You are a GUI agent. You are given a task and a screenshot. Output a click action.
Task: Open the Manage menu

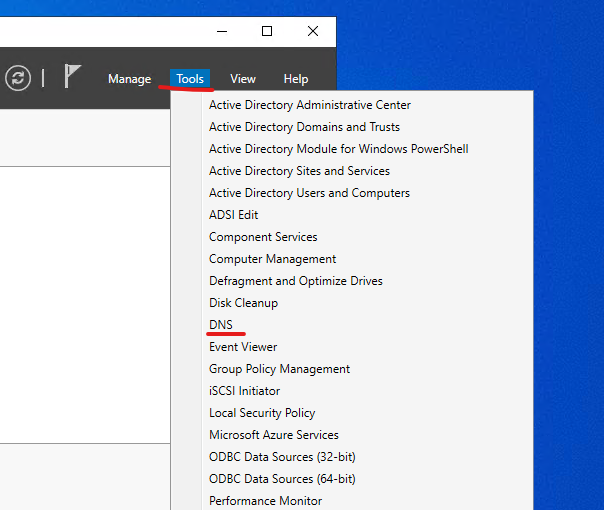tap(129, 79)
